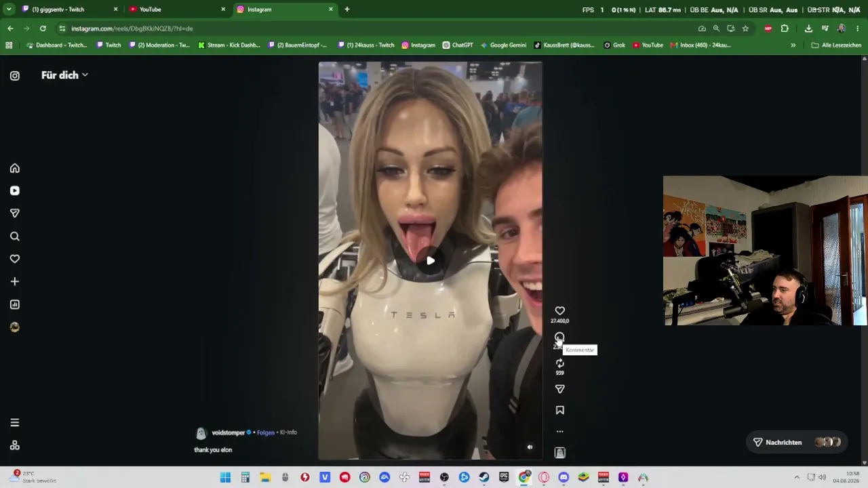Share the reel via paper plane icon
Screen dimensions: 868x488
click(559, 389)
